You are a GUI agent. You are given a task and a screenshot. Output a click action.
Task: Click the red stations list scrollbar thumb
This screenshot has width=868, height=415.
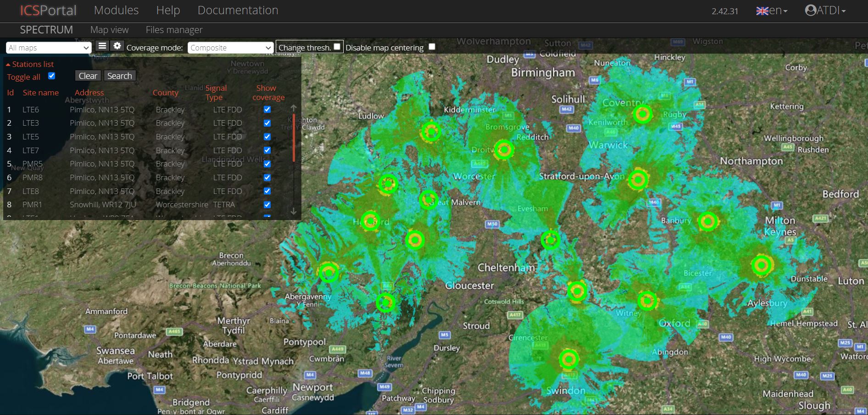coord(294,138)
